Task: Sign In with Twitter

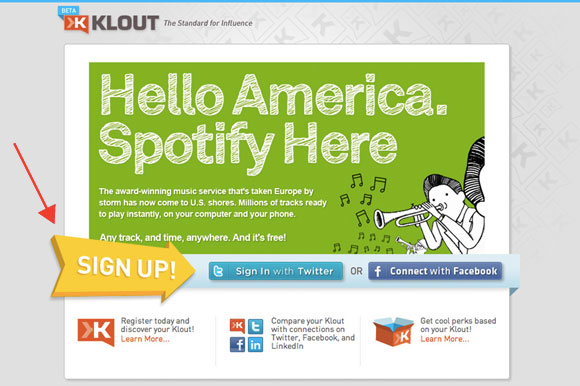Action: point(276,271)
